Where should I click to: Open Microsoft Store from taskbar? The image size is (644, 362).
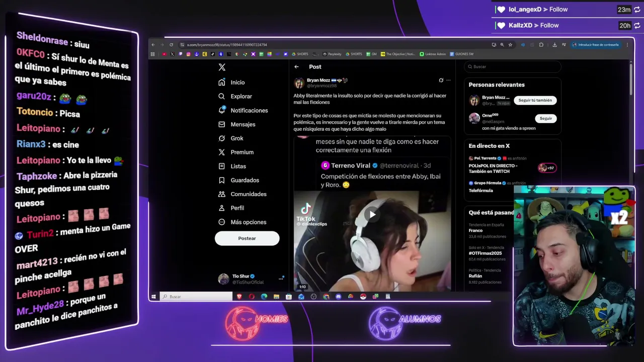tap(288, 297)
